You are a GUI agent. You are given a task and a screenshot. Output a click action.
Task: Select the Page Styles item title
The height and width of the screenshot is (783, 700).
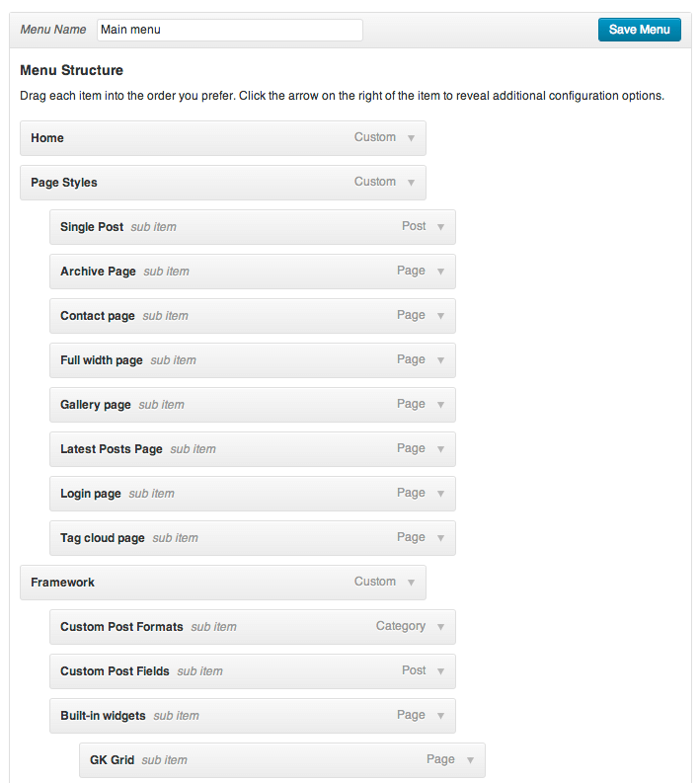64,183
